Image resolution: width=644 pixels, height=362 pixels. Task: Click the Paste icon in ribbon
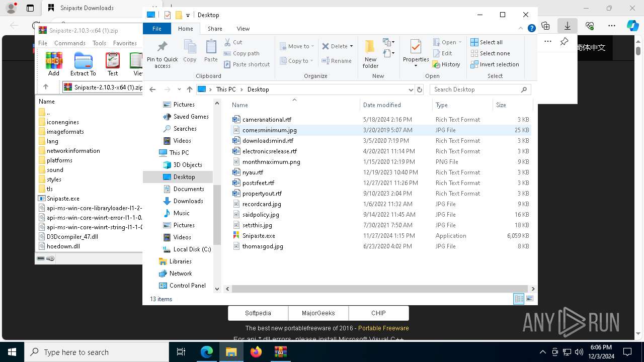pos(211,47)
